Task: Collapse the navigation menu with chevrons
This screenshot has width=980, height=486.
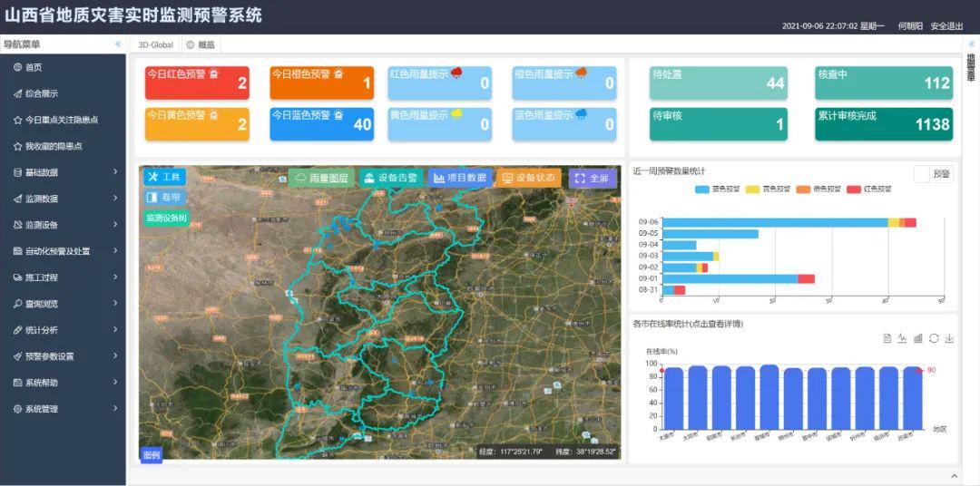Action: (117, 44)
